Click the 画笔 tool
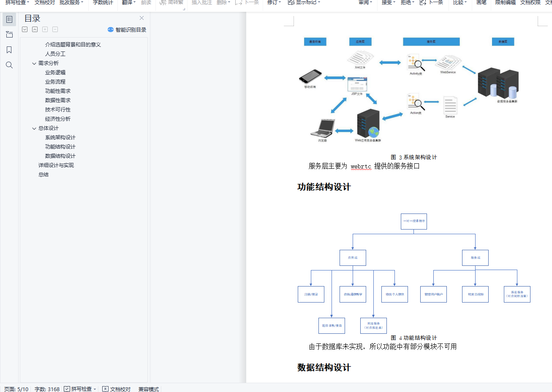 point(481,3)
